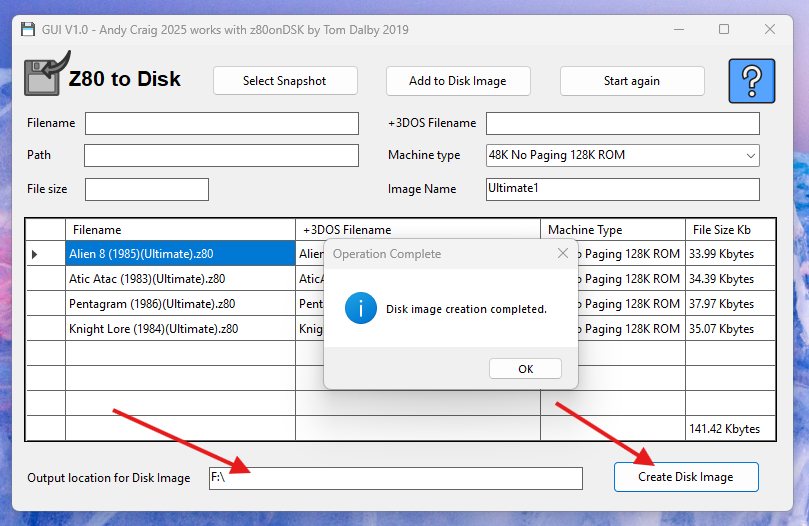809x526 pixels.
Task: Select the Knight Lore (1984) snapshot row
Action: (x=180, y=329)
